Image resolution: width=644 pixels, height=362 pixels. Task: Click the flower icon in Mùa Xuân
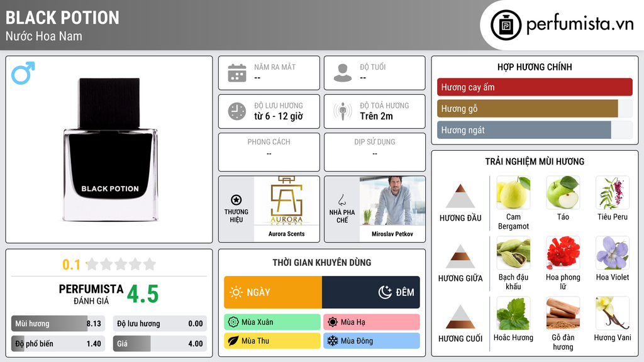pyautogui.click(x=233, y=322)
